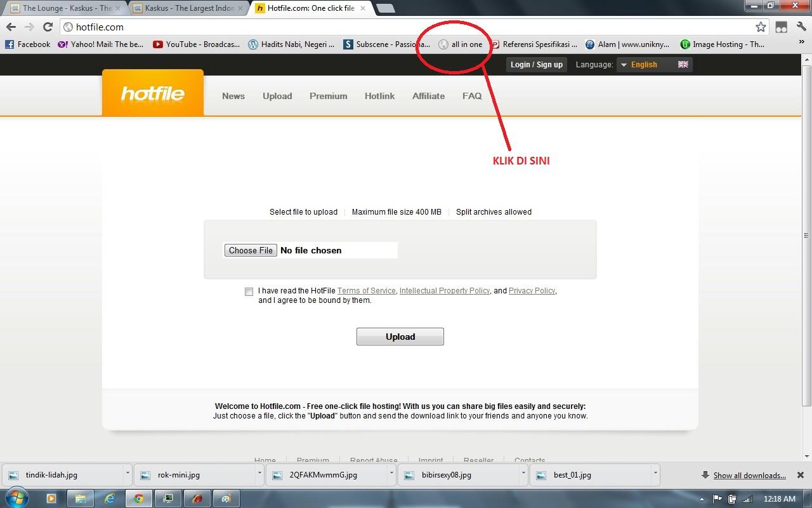Screen dimensions: 812x508
Task: Tick the Terms of Service agreement checkbox
Action: [249, 291]
